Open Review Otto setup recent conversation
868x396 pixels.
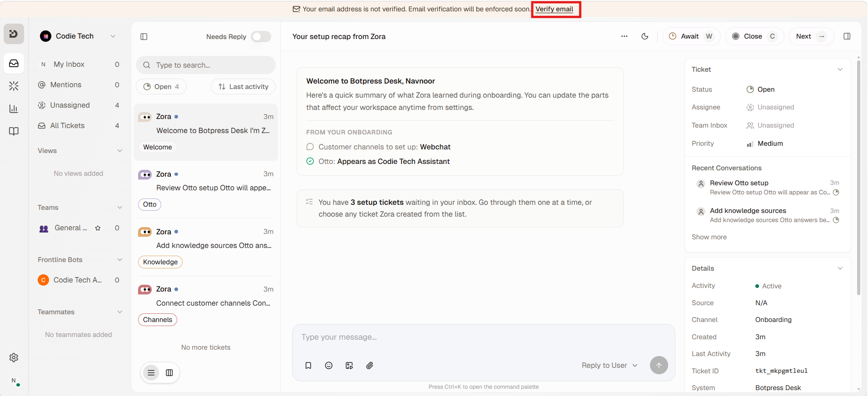(767, 188)
